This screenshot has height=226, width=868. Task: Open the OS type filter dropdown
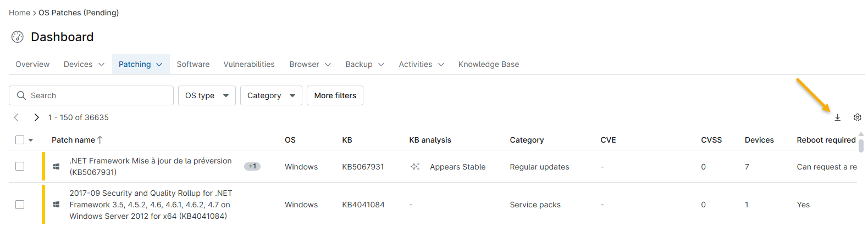pos(207,95)
